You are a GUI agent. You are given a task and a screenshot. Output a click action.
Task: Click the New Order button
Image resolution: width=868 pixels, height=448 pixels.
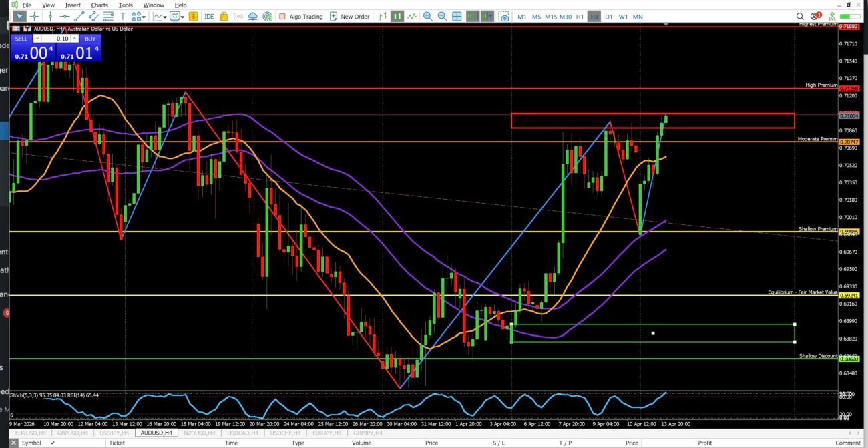point(349,17)
